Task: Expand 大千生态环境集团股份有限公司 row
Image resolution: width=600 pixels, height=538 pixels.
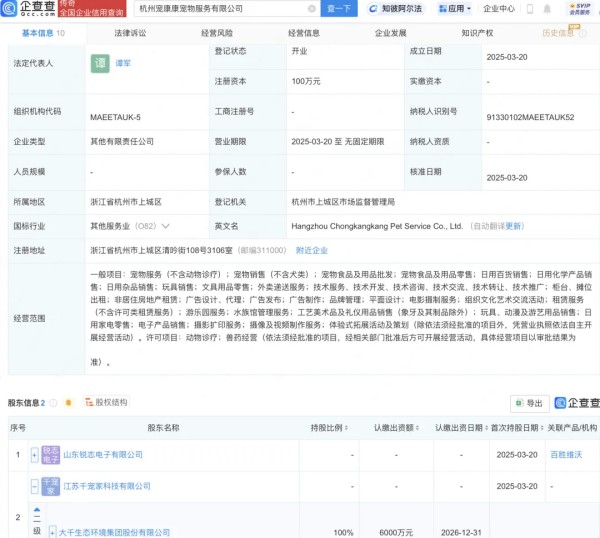Action: [52, 532]
